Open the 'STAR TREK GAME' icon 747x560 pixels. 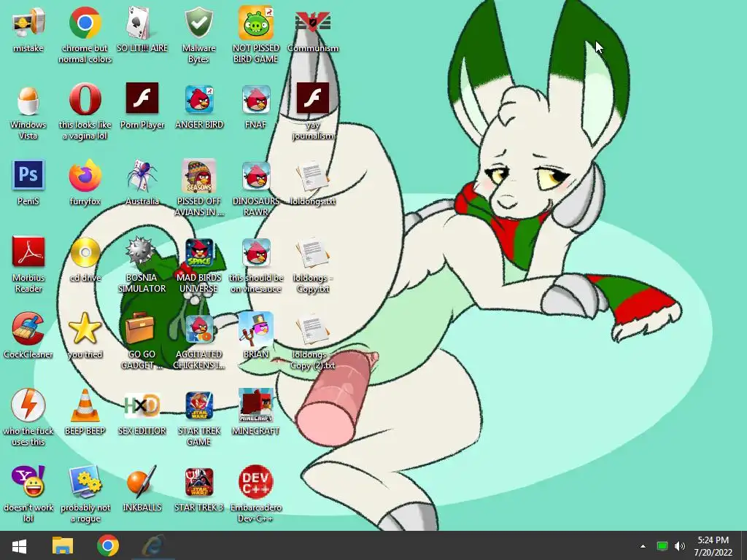coord(198,405)
